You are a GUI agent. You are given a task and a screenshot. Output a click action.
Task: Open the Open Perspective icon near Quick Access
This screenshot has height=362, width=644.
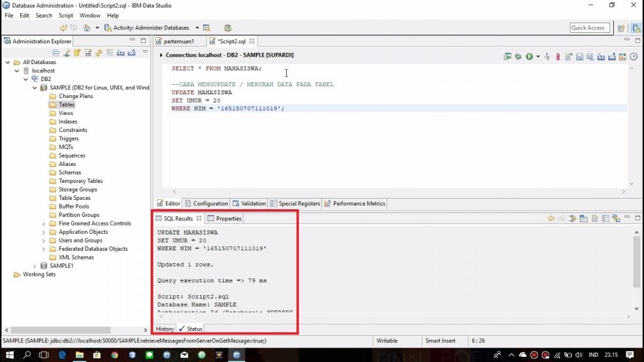tap(621, 28)
